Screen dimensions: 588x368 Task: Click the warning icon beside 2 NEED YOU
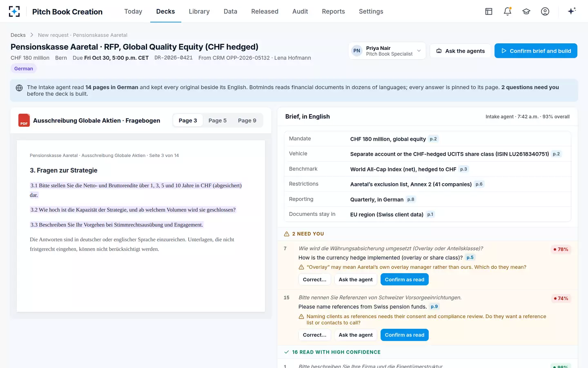287,234
